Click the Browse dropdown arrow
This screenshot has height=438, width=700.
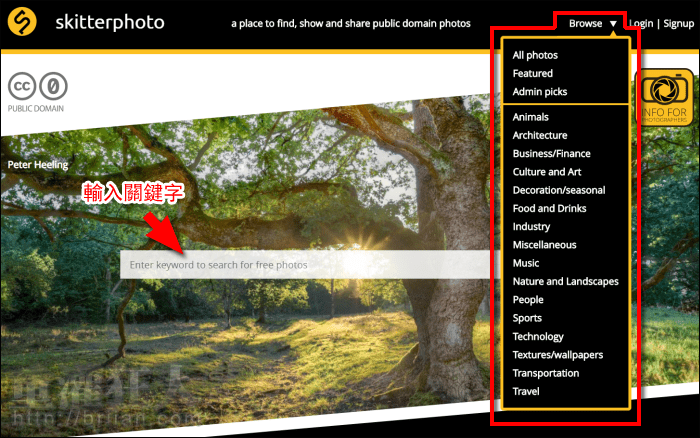(x=613, y=24)
